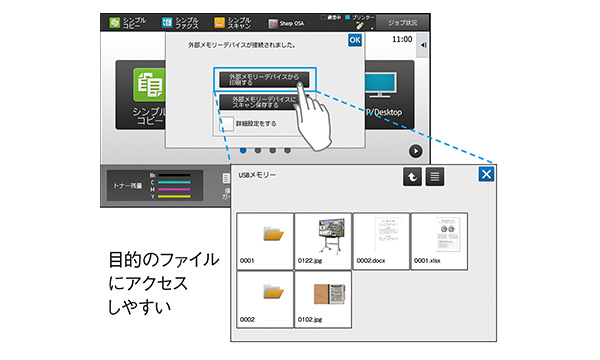Open the folder named 0001
Image resolution: width=600 pixels, height=360 pixels.
pyautogui.click(x=265, y=241)
